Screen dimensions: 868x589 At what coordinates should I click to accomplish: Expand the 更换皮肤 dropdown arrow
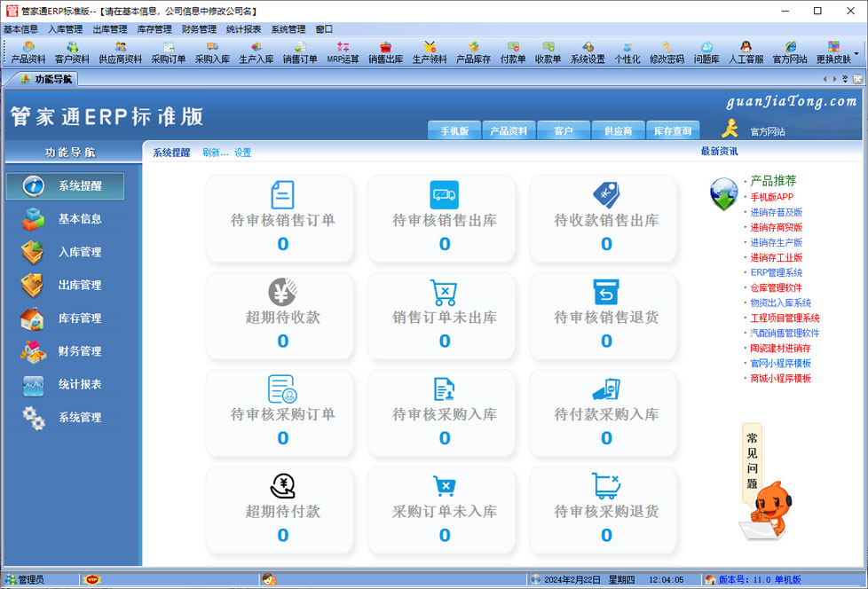click(857, 53)
